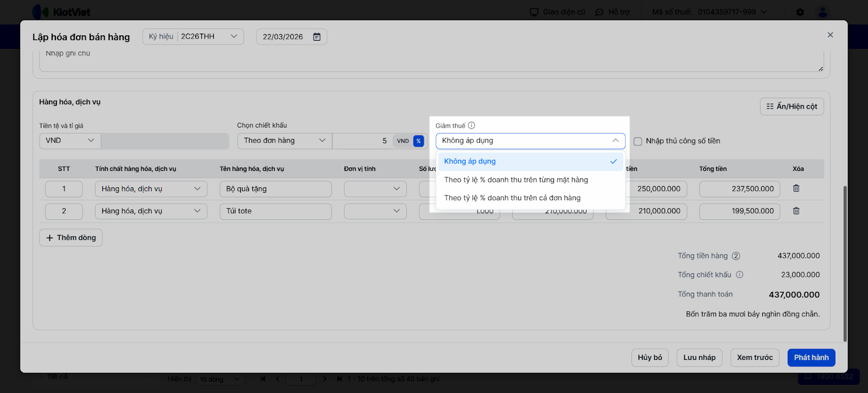Add a row with Thêm dòng
868x393 pixels.
71,238
